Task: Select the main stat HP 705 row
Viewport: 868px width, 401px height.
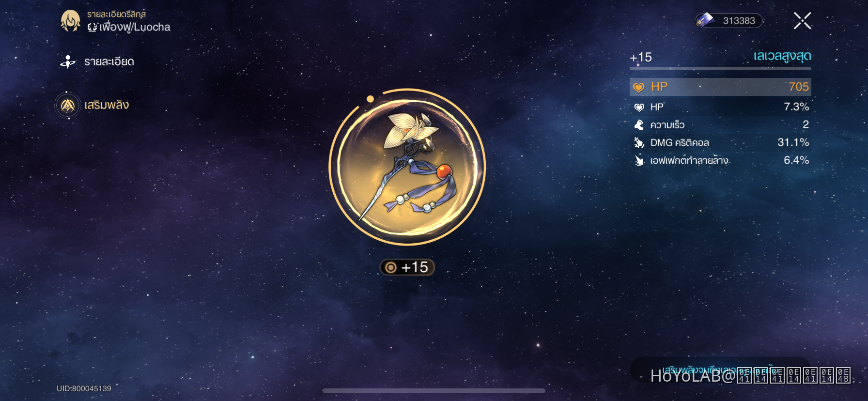Action: click(x=720, y=87)
